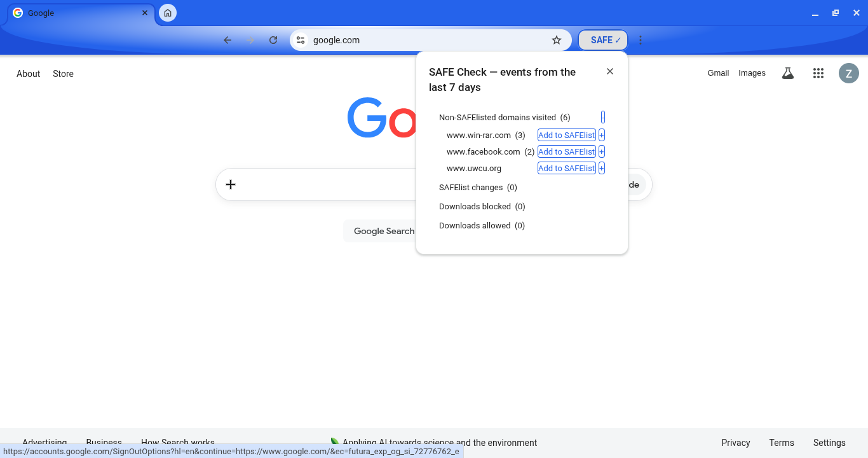868x458 pixels.
Task: Click Downloads allowed (0) row
Action: 482,226
